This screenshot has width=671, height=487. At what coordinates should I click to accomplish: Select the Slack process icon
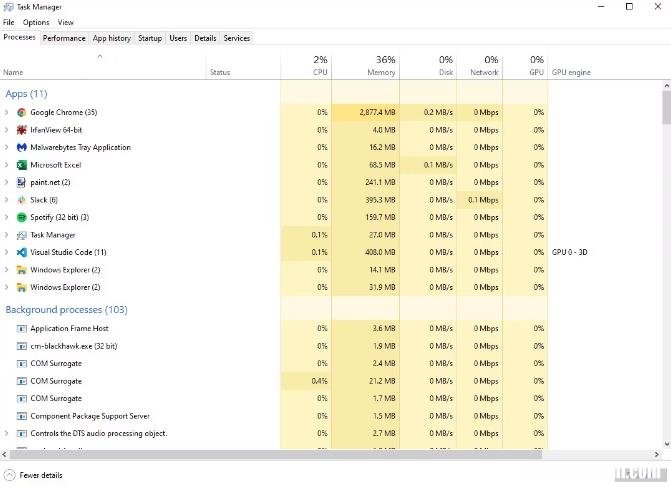tap(21, 200)
